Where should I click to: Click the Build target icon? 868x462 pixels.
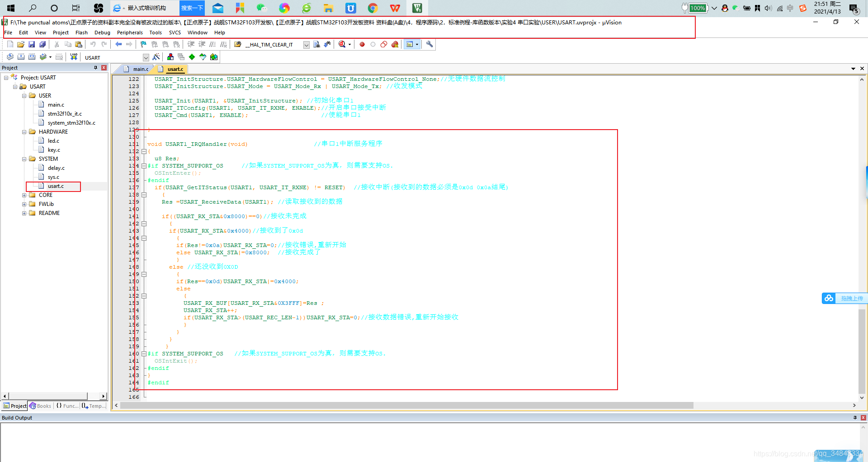(x=21, y=57)
